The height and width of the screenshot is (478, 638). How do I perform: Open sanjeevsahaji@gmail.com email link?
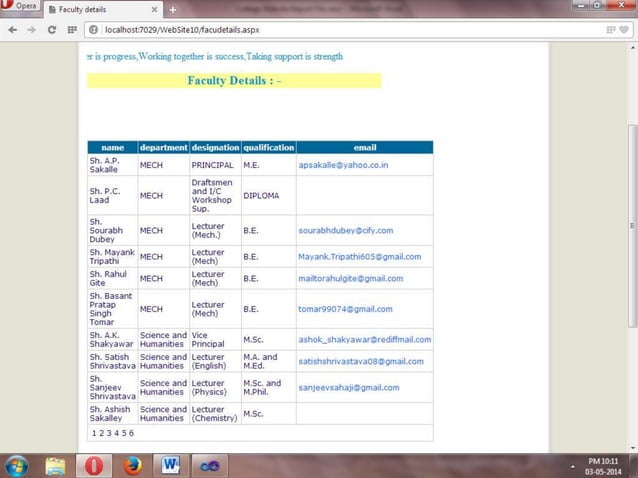[349, 388]
